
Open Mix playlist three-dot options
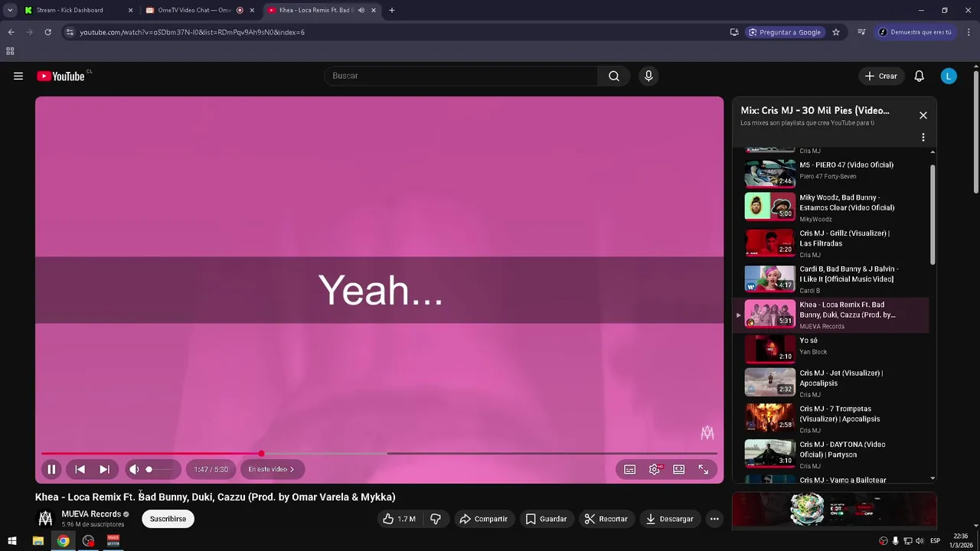click(x=923, y=138)
